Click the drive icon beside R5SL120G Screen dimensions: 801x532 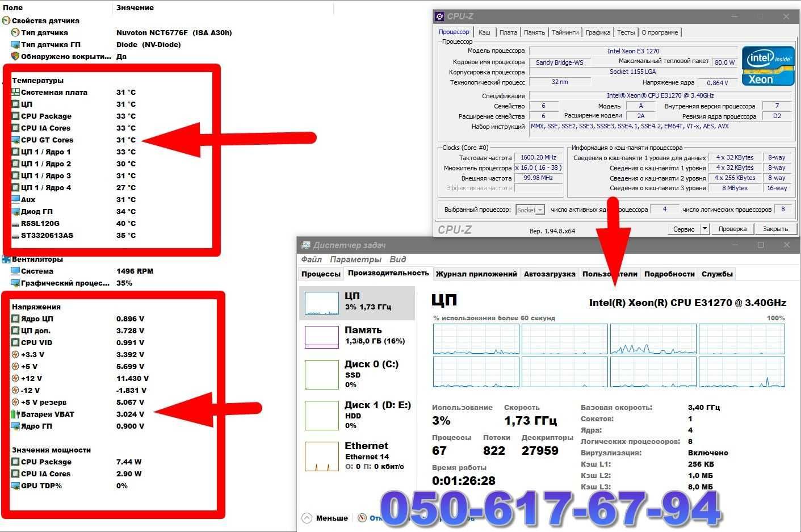[15, 224]
